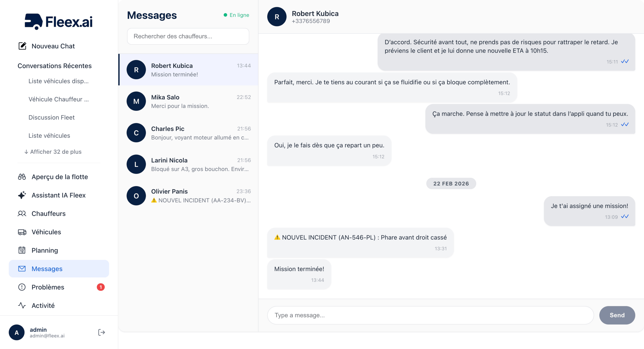This screenshot has width=644, height=349.
Task: Click the Chauffeurs people icon
Action: 22,213
